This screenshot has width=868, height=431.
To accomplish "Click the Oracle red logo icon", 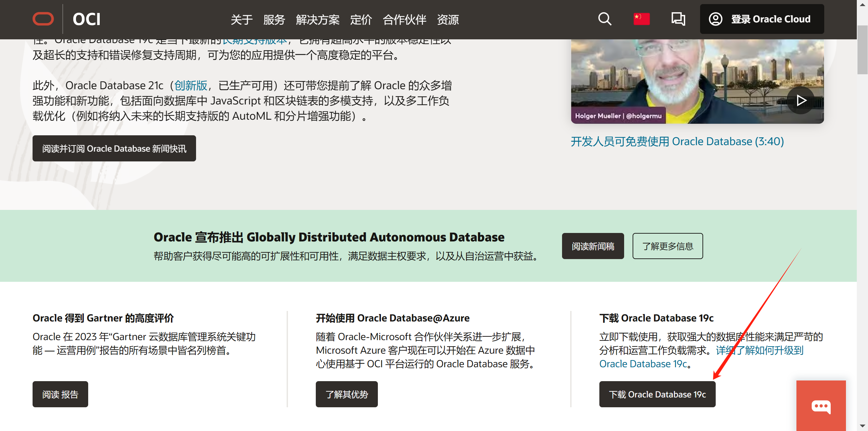I will click(43, 19).
